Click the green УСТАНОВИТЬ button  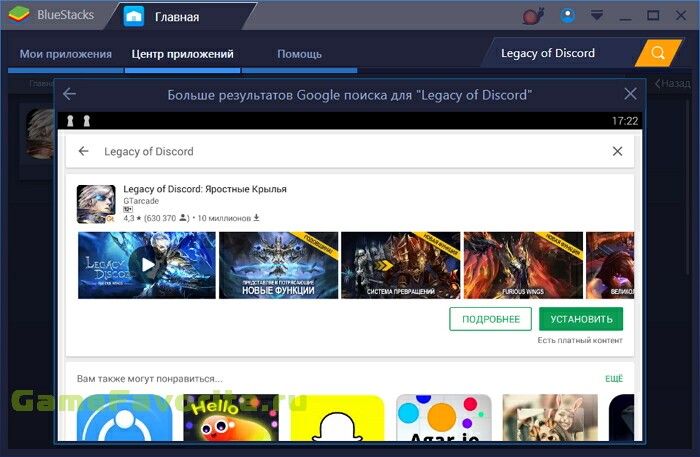[x=581, y=319]
